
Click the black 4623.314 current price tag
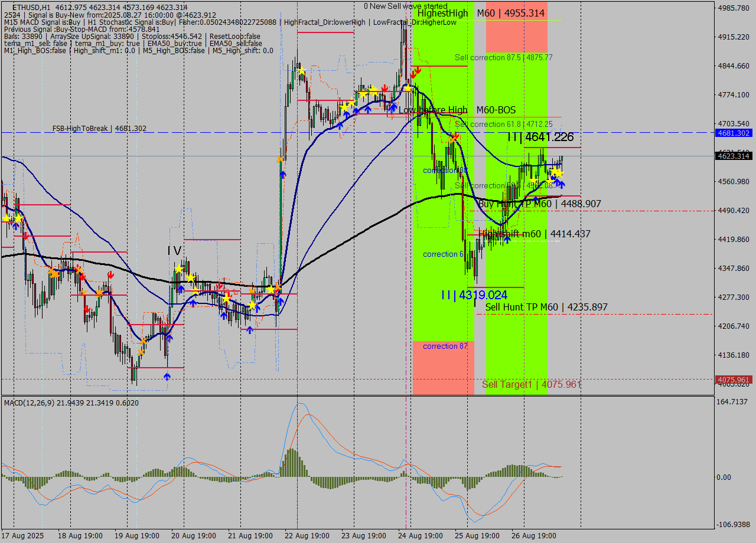coord(732,156)
